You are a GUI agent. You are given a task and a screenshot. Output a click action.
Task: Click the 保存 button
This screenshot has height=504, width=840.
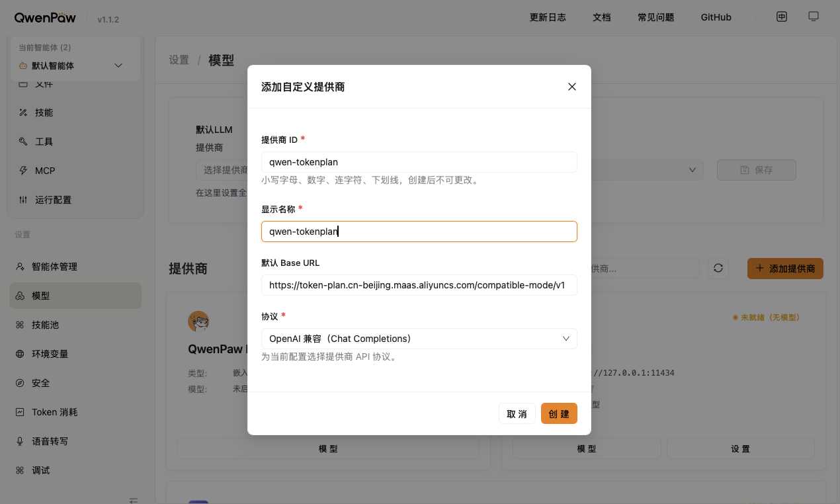[x=756, y=169]
